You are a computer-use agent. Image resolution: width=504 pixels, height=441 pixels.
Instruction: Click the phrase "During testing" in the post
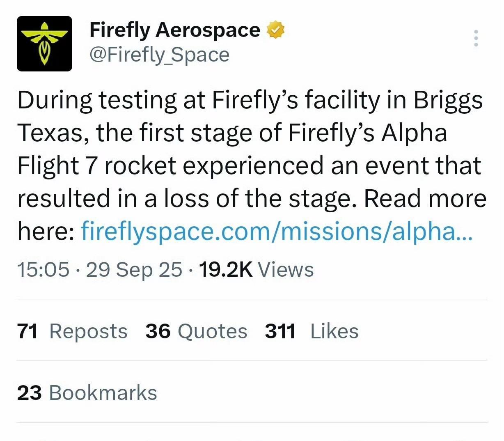point(96,101)
